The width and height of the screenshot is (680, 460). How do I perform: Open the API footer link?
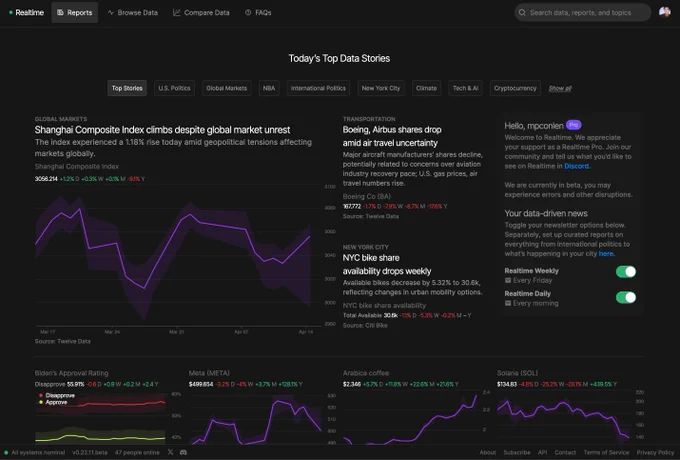pos(542,452)
